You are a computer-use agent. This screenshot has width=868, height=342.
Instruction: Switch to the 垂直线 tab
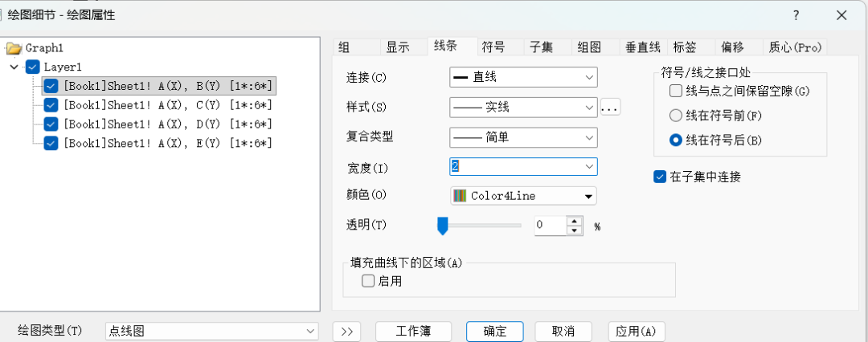point(643,47)
